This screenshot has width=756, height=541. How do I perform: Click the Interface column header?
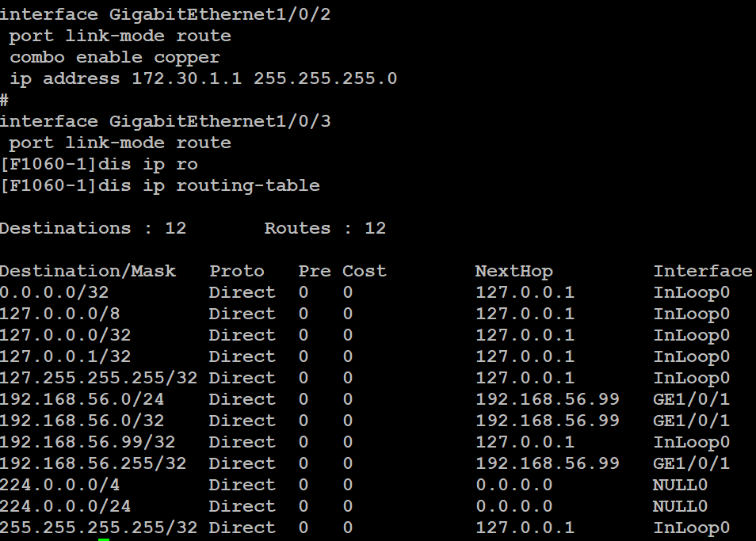click(702, 271)
